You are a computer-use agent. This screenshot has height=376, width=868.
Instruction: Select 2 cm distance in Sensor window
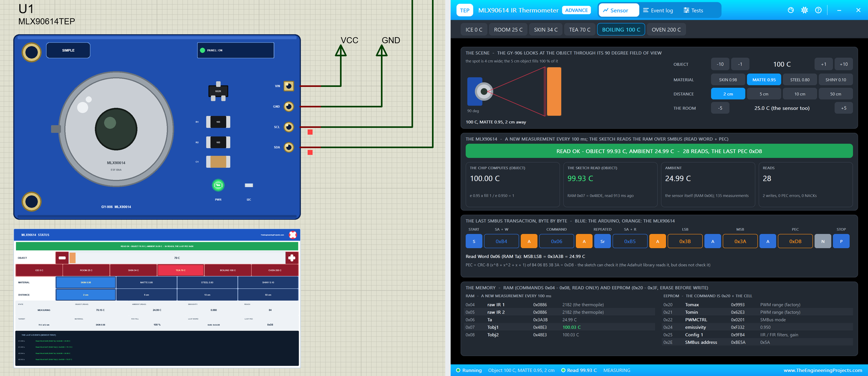pos(728,94)
